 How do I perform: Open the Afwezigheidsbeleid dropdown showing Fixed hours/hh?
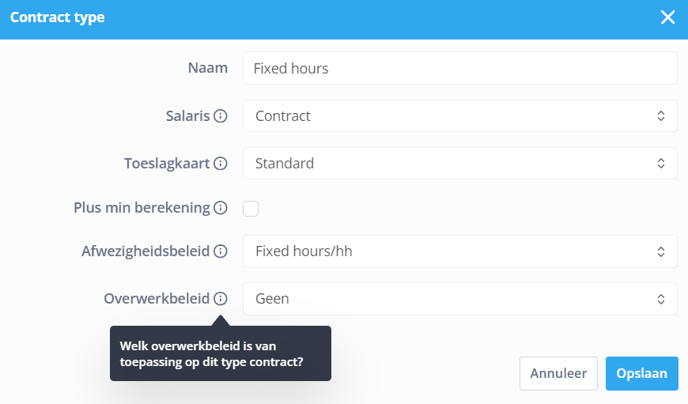460,251
